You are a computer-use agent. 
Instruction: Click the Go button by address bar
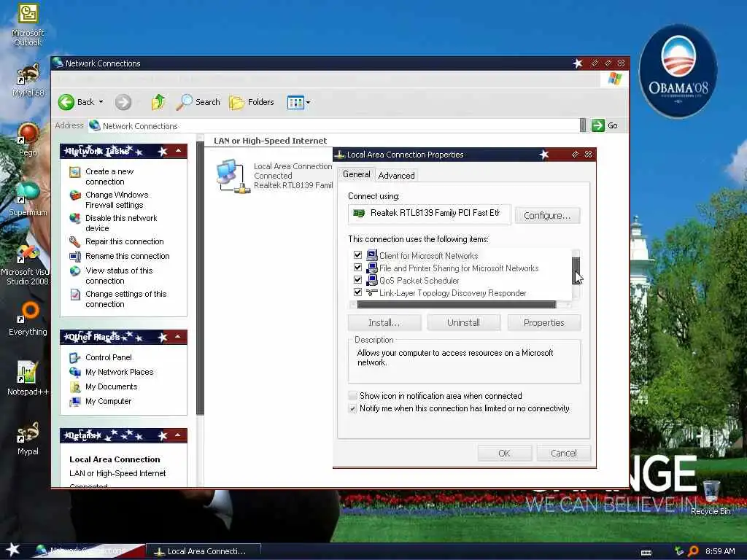point(605,125)
